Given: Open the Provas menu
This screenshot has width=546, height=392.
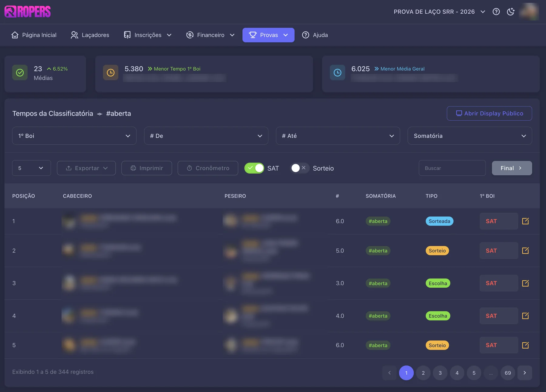Looking at the screenshot, I should 268,35.
